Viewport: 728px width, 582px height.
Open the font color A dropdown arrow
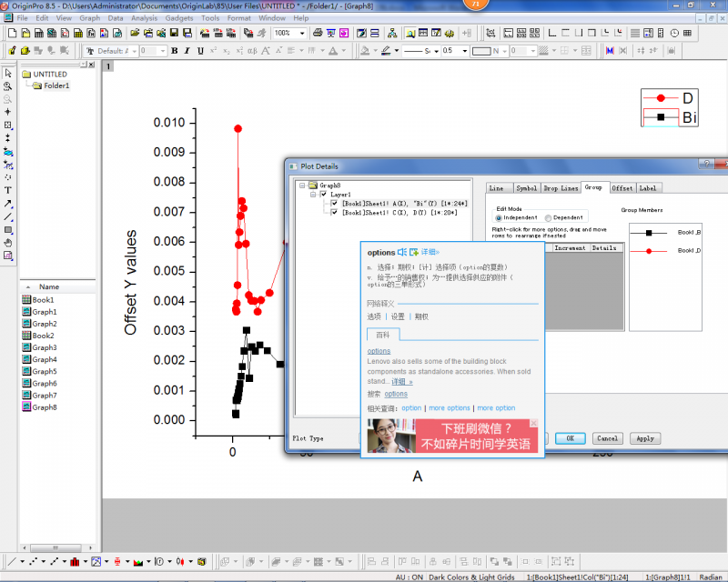(x=344, y=51)
